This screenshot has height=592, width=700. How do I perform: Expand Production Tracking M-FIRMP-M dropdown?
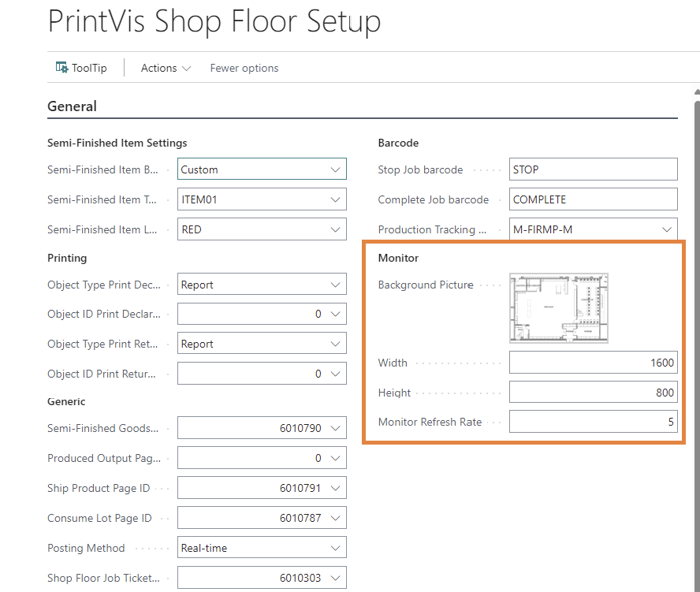click(667, 229)
